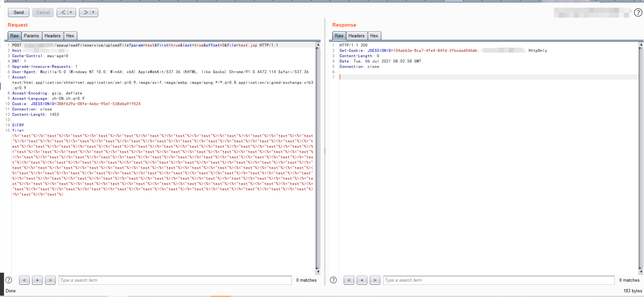The height and width of the screenshot is (297, 644).
Task: Select the Response Raw tab
Action: point(339,36)
